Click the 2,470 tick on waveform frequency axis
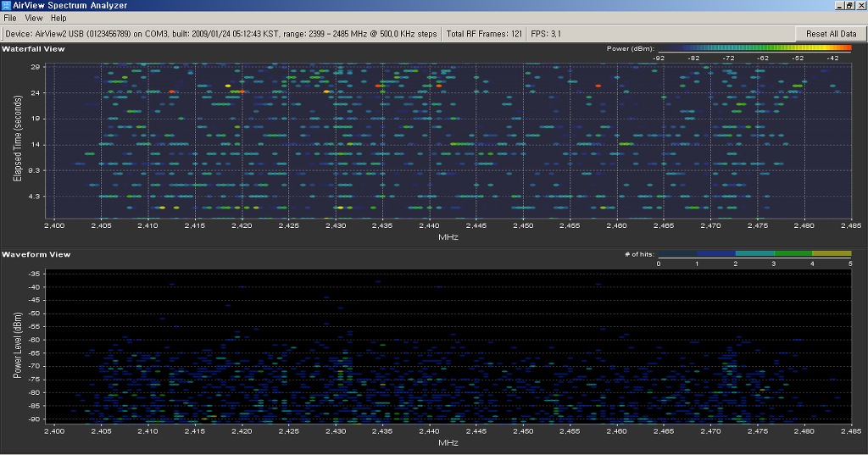This screenshot has height=455, width=868. tap(711, 431)
